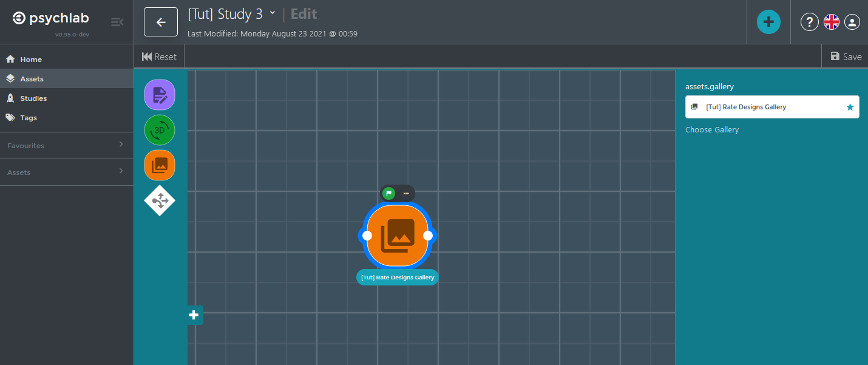Open the gallery node's ellipsis options menu
This screenshot has height=365, width=868.
pos(406,193)
